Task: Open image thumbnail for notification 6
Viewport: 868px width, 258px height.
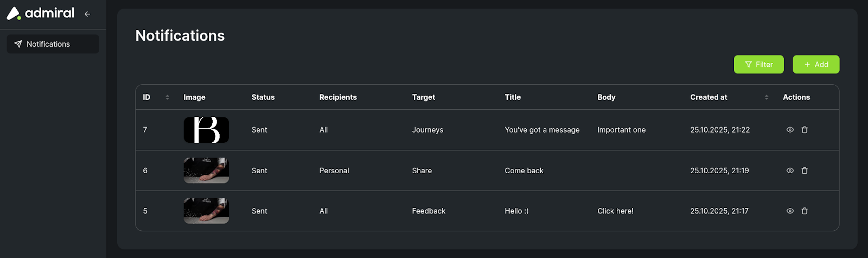Action: 206,171
